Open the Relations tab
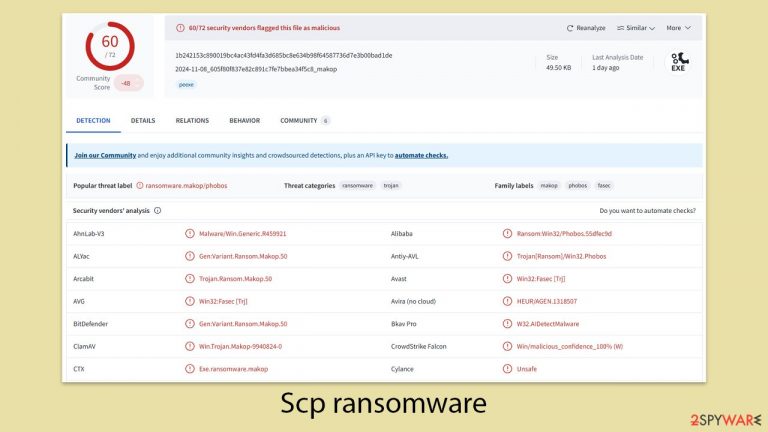768x432 pixels. [x=192, y=120]
